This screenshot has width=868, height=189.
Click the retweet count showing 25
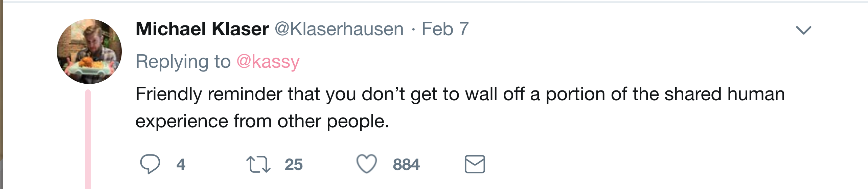point(294,165)
